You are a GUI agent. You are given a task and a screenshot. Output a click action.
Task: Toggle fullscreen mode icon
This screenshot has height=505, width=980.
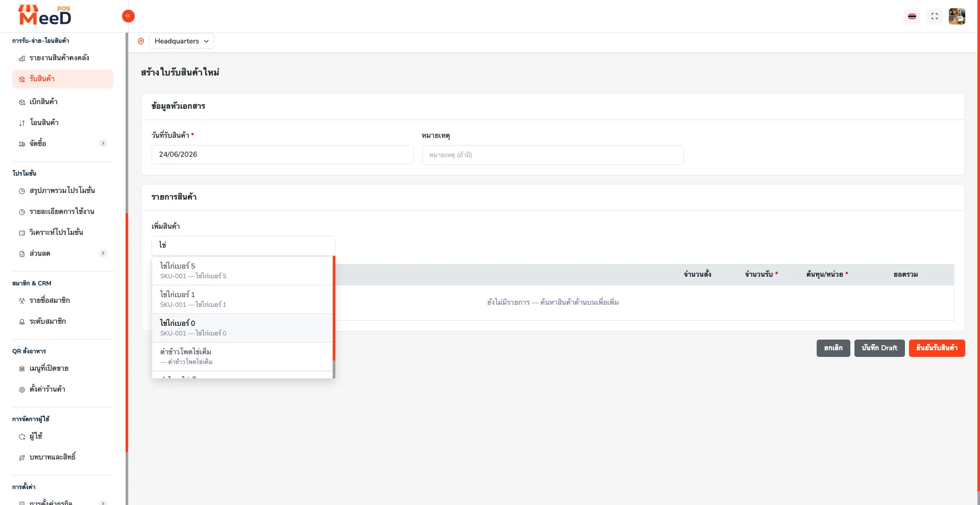click(935, 16)
